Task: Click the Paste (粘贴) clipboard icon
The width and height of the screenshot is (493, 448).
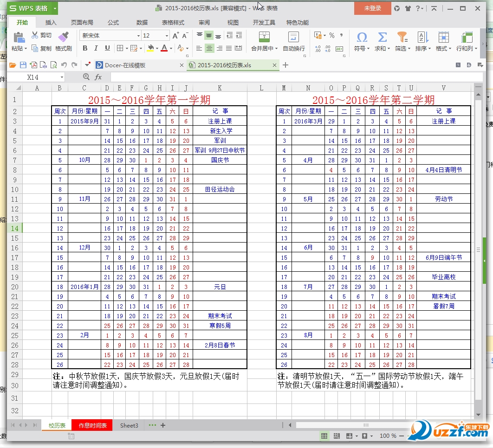Action: click(x=19, y=38)
